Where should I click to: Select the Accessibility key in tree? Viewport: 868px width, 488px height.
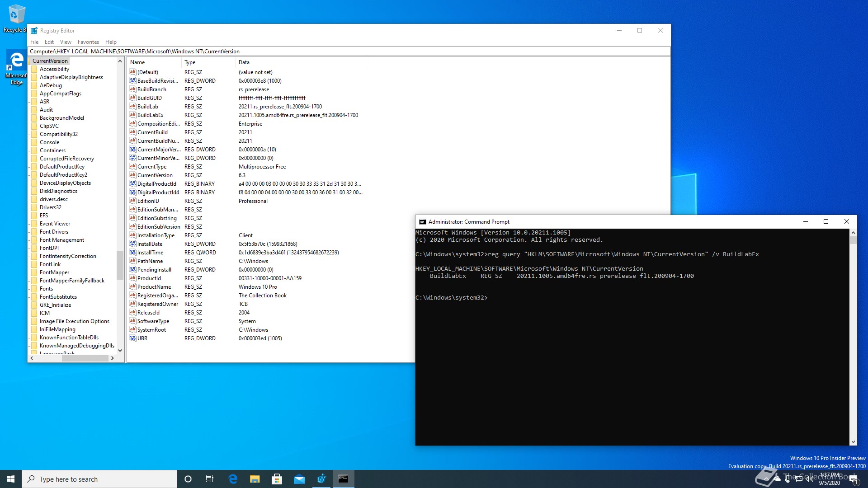point(54,69)
